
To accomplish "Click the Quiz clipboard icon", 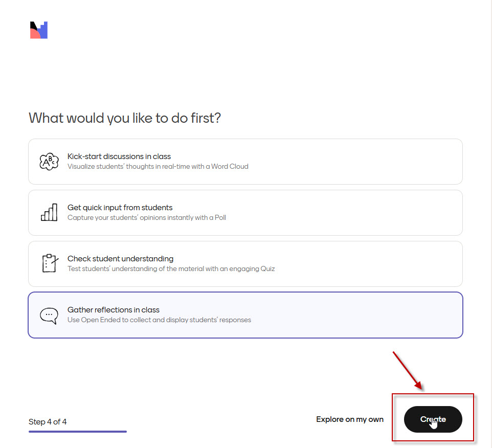I will point(49,263).
